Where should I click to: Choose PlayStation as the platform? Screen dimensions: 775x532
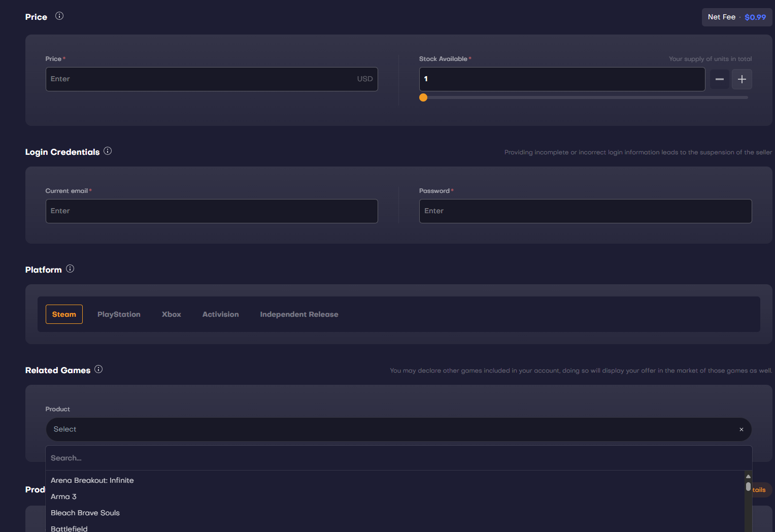pyautogui.click(x=119, y=314)
